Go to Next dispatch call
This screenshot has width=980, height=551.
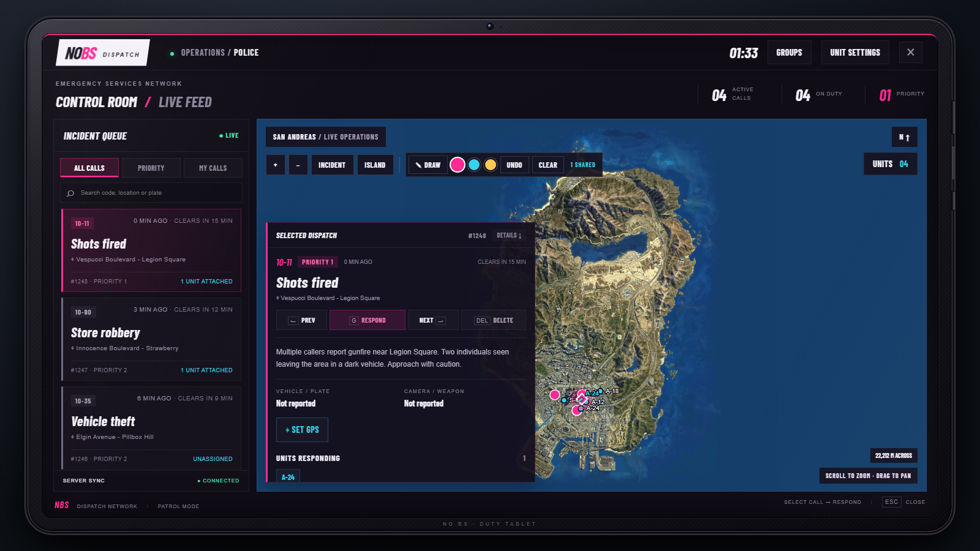pos(433,320)
